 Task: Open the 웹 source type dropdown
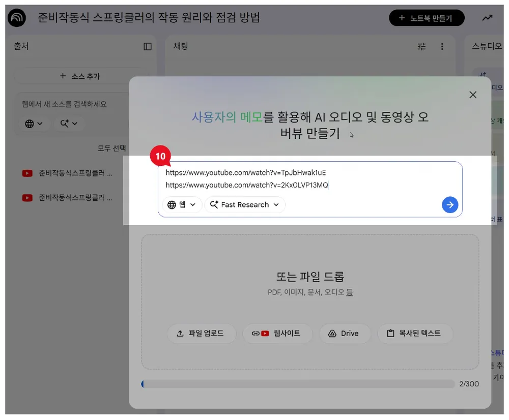[182, 204]
